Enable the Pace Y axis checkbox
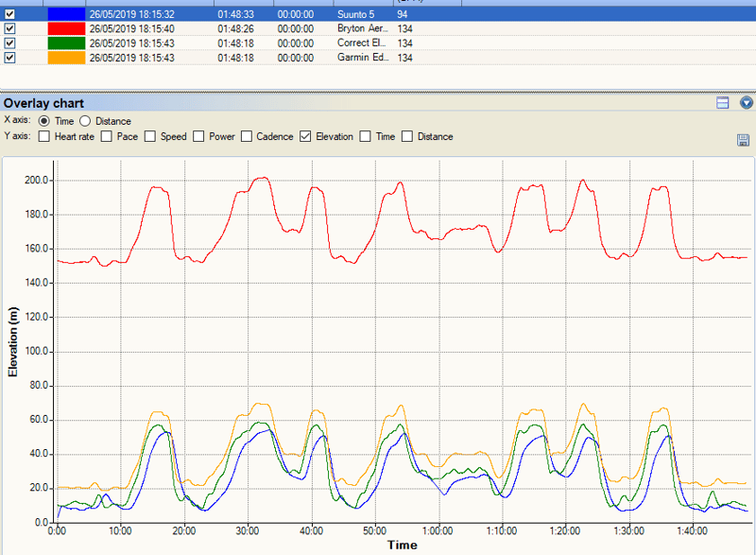This screenshot has height=555, width=756. coord(107,136)
